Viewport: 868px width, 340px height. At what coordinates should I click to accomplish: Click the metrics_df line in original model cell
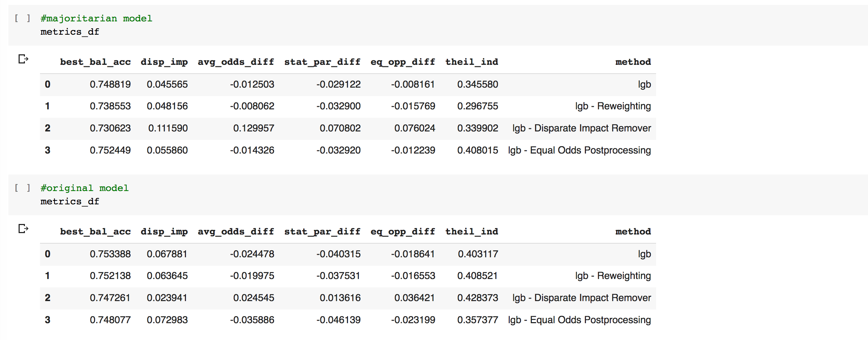point(70,202)
